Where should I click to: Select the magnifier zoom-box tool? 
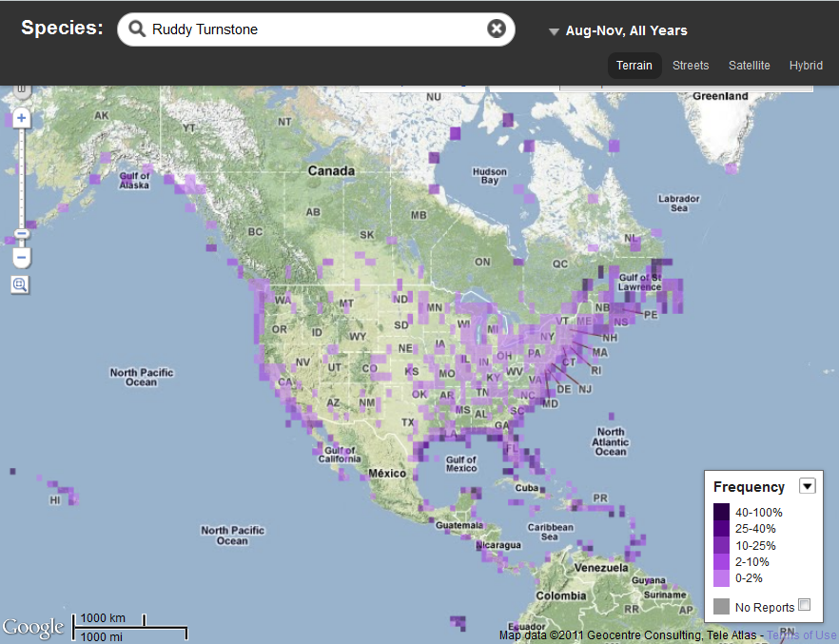[20, 283]
